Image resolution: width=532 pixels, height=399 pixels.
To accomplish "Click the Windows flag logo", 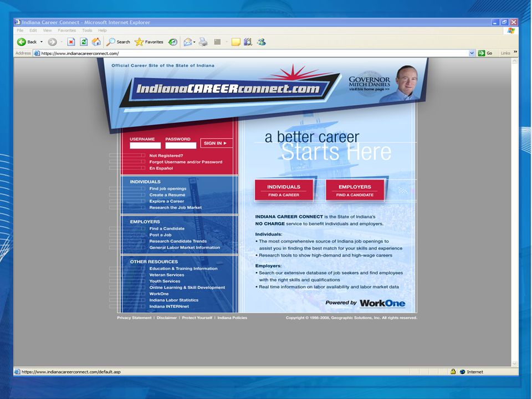I will 511,31.
